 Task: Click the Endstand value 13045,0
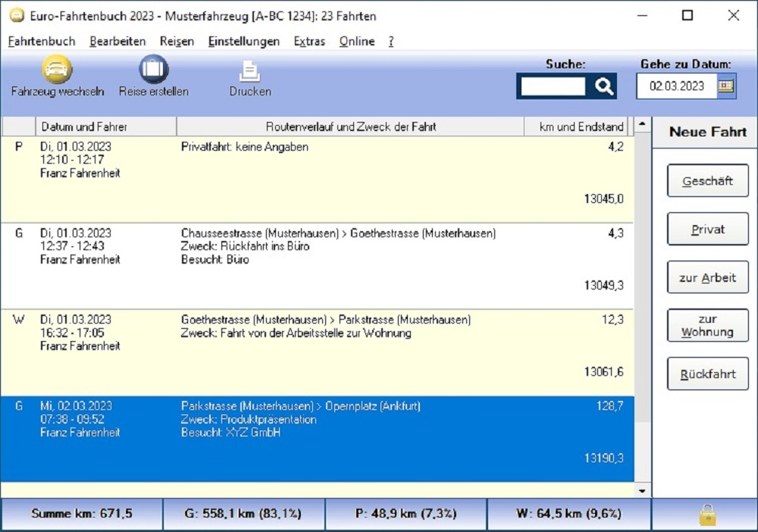coord(604,199)
